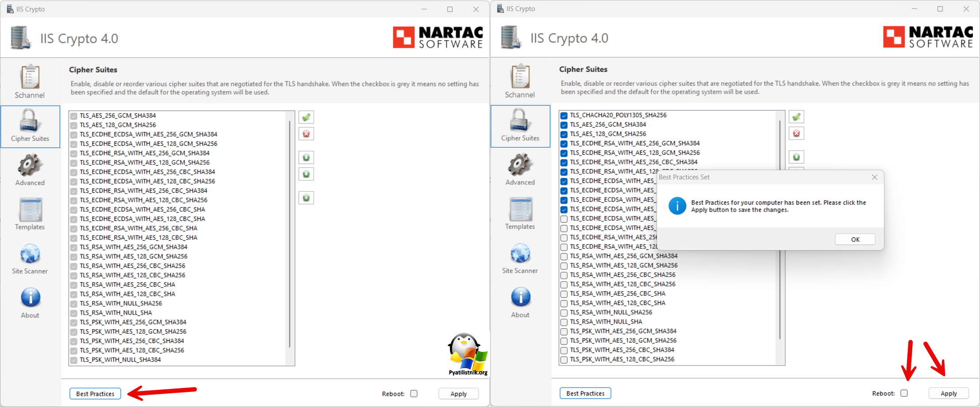Click red X disable-all icon, left window
980x407 pixels.
click(x=306, y=134)
